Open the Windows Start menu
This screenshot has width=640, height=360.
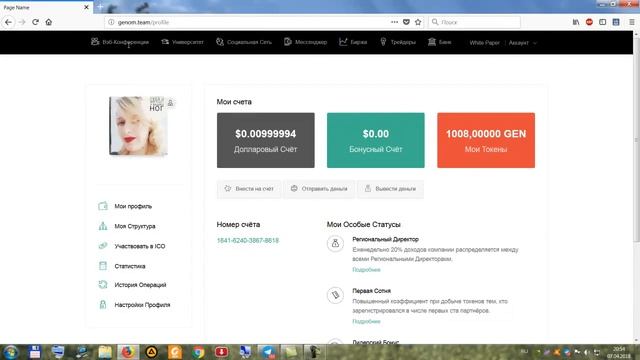tap(10, 352)
